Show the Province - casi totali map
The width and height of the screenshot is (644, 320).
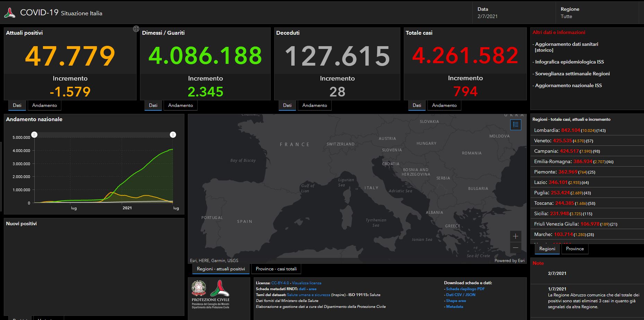(276, 269)
